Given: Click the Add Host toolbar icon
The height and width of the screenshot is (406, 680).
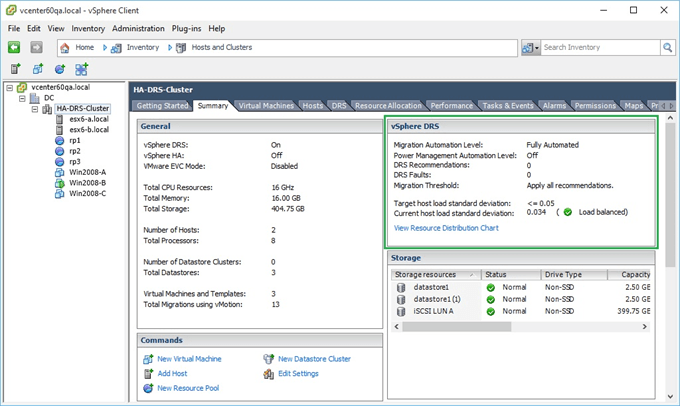Looking at the screenshot, I should coord(16,69).
